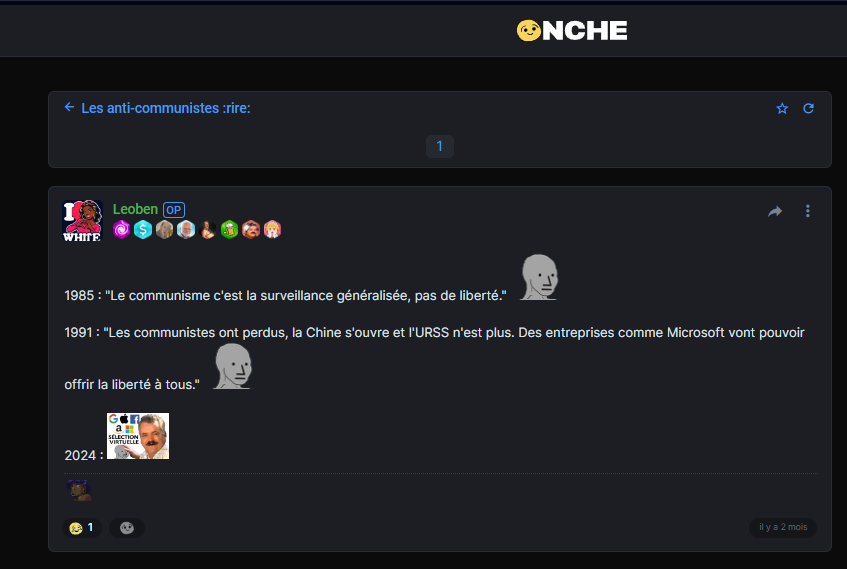Click the green beer mug badge
This screenshot has height=569, width=847.
[230, 230]
